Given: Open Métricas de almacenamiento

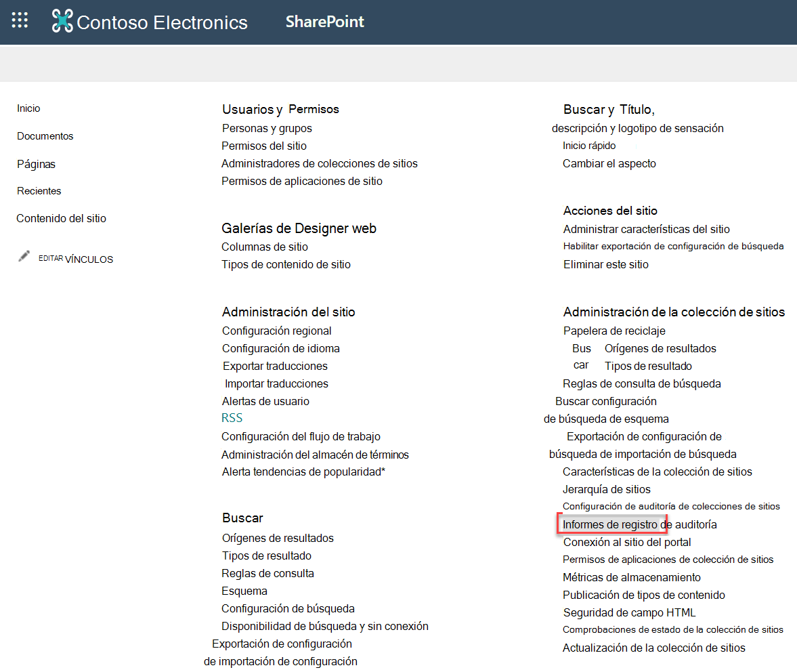Looking at the screenshot, I should pyautogui.click(x=632, y=578).
